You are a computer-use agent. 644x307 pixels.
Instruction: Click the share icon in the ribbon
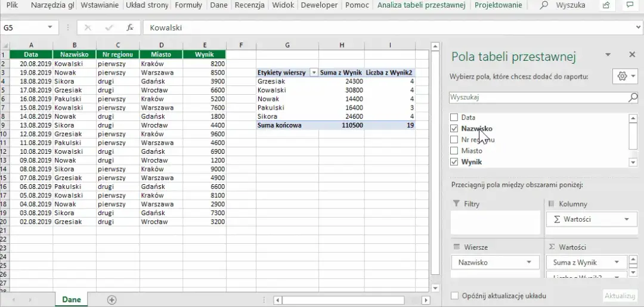point(606,5)
